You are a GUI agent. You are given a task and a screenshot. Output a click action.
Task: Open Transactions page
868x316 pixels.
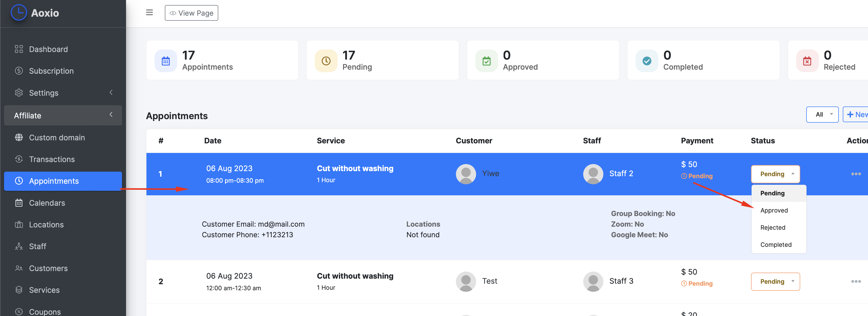(x=52, y=159)
